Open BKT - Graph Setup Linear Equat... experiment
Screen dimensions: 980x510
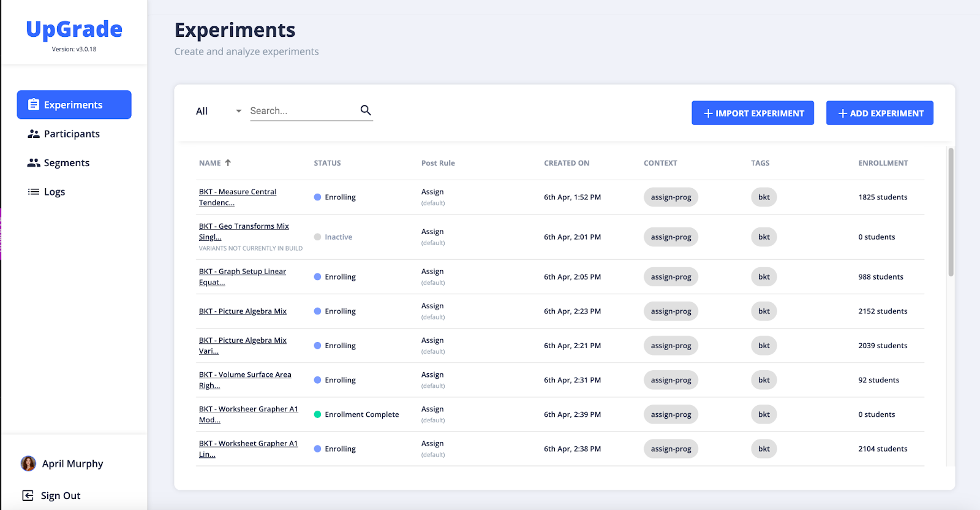point(243,277)
